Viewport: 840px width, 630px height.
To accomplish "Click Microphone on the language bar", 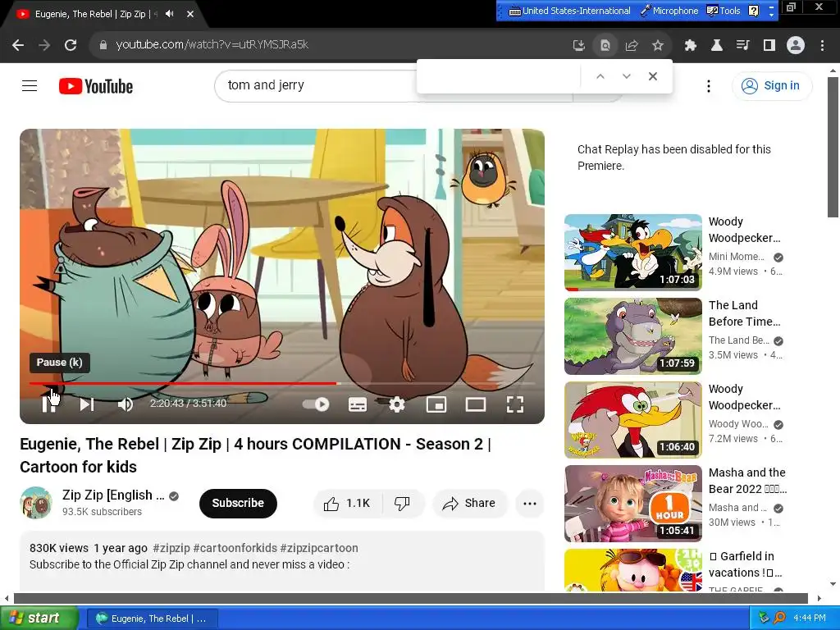I will click(669, 11).
